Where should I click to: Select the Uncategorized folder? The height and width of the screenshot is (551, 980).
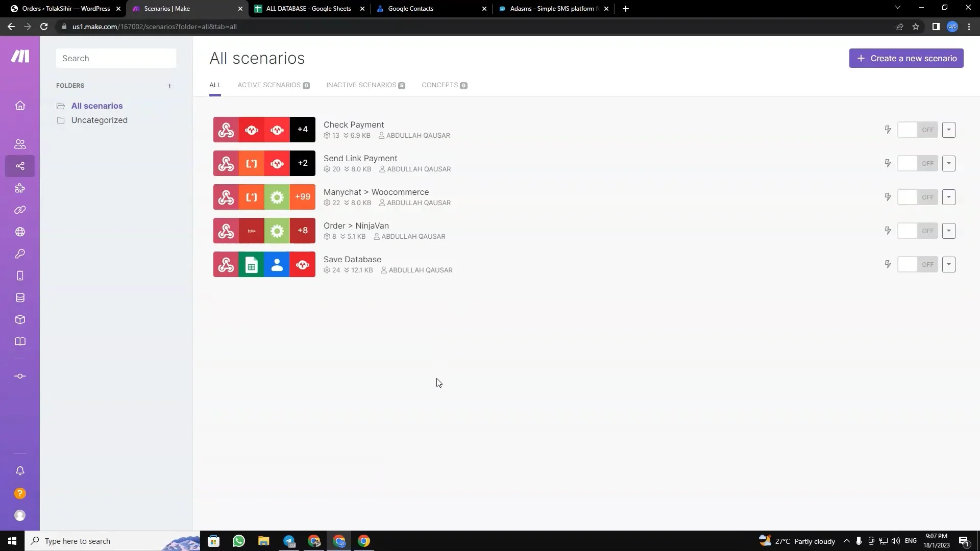[x=100, y=120]
